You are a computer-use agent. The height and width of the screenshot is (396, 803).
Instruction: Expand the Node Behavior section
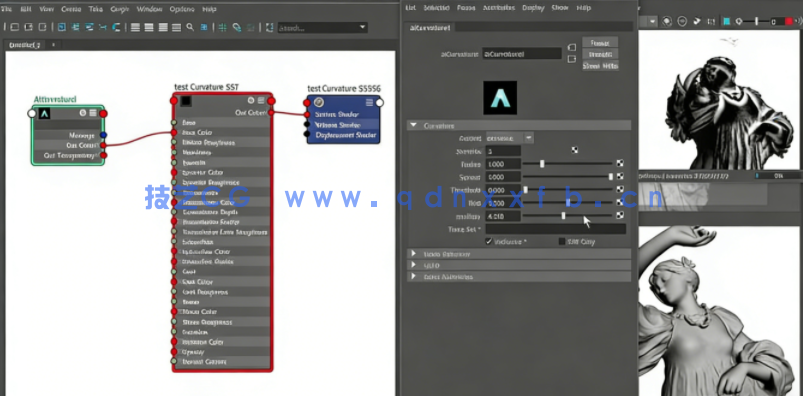[x=413, y=254]
